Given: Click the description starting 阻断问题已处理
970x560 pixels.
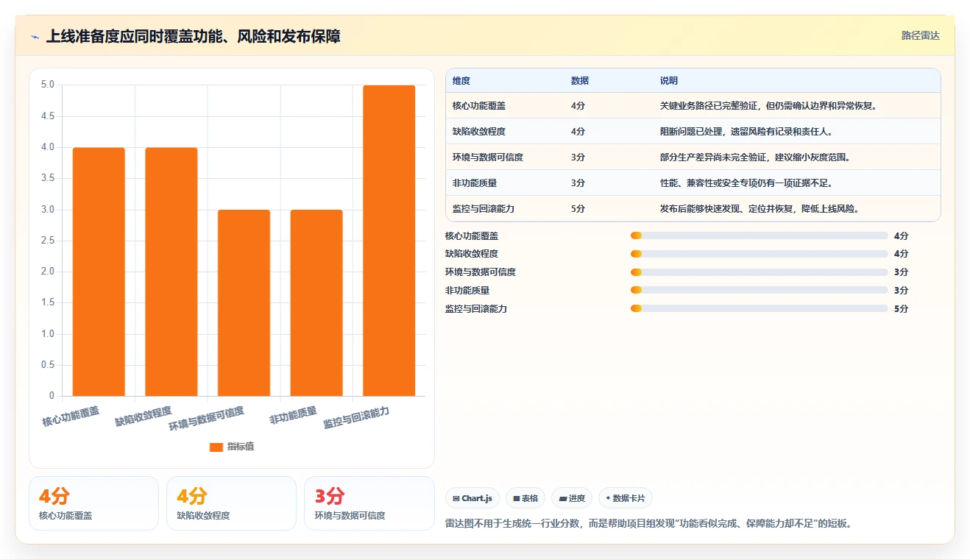Looking at the screenshot, I should pos(746,132).
